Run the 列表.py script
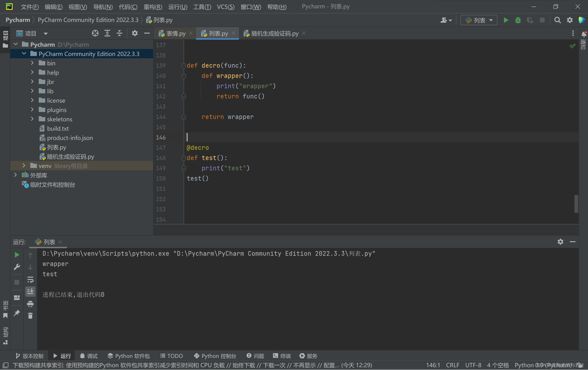Viewport: 588px width, 370px height. point(505,20)
